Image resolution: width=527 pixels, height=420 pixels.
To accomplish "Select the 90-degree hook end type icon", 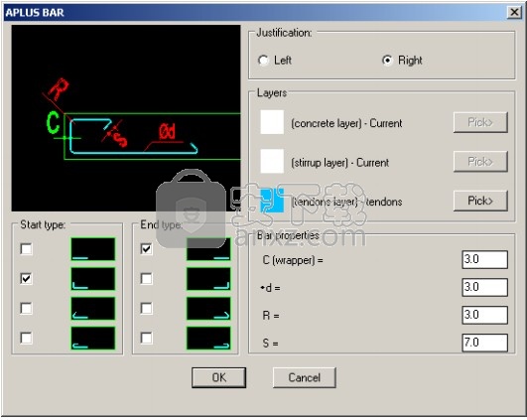I will point(208,278).
